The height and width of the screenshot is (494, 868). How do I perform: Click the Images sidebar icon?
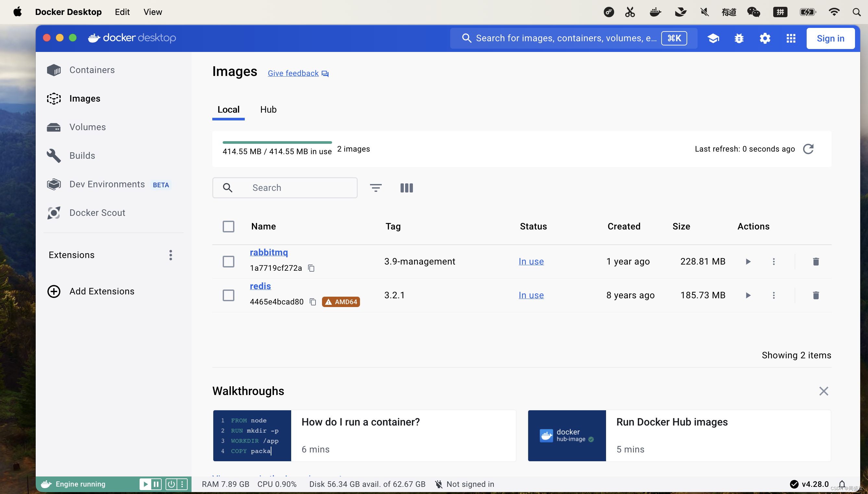click(54, 98)
